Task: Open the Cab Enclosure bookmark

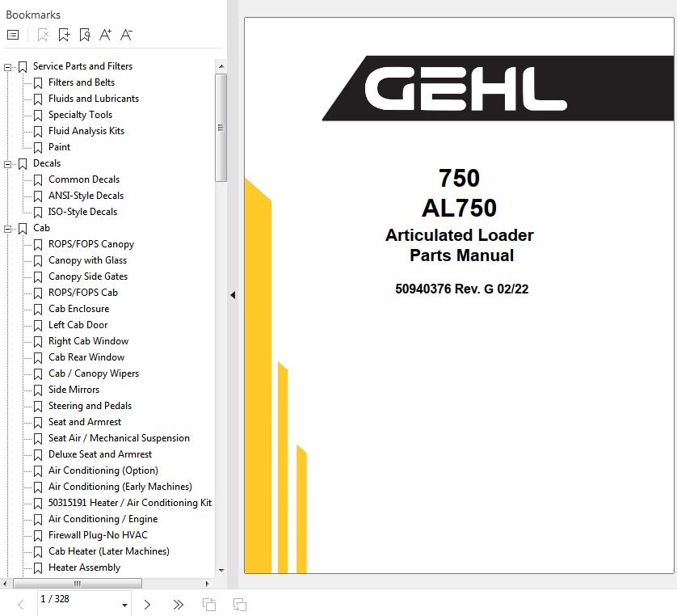Action: click(78, 309)
